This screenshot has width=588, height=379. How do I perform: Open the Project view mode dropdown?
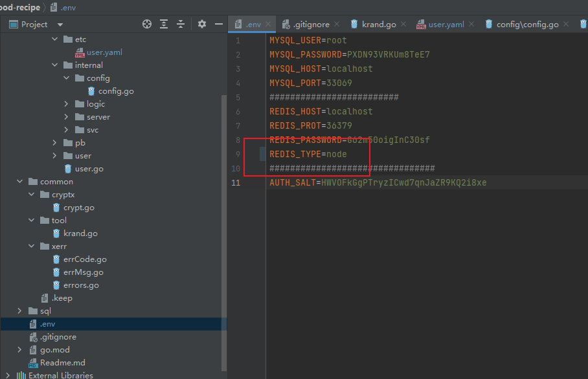tap(60, 24)
